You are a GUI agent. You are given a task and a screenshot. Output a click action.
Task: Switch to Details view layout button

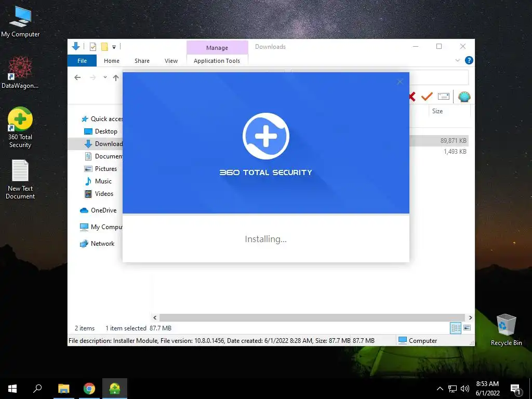pos(456,328)
